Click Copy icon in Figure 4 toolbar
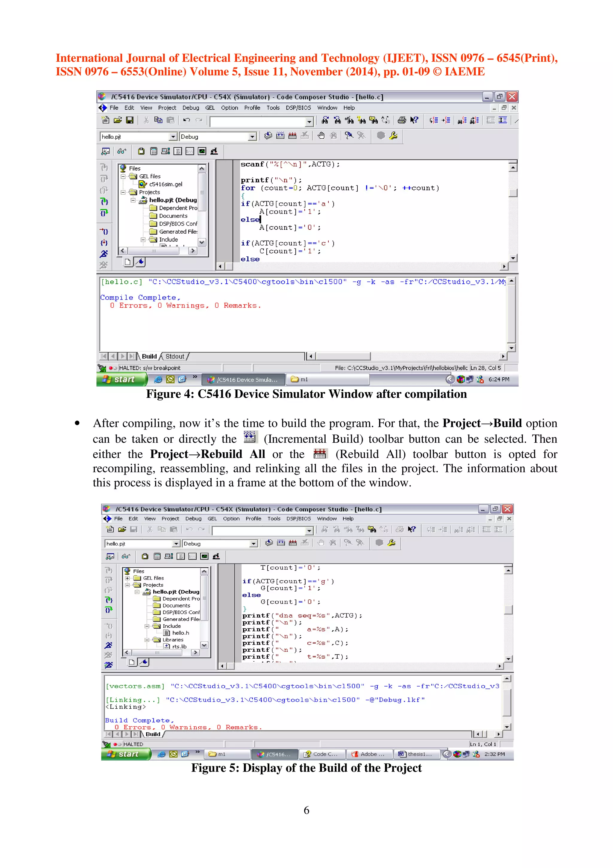 point(158,120)
